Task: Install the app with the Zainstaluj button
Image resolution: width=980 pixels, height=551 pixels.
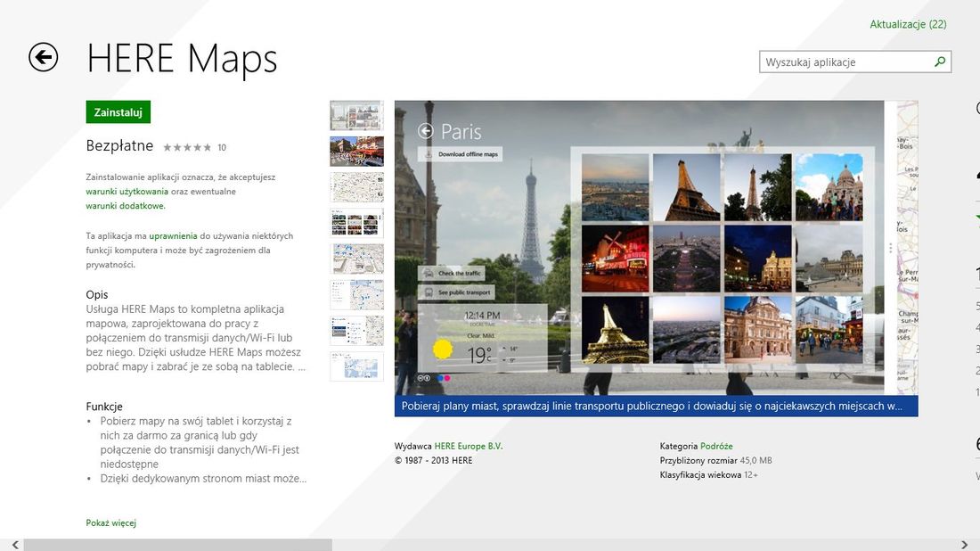Action: [x=118, y=112]
